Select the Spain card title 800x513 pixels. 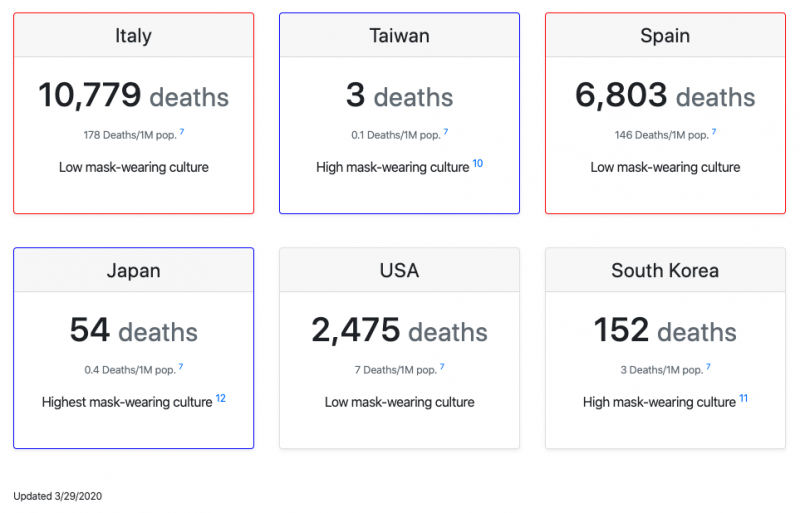665,36
